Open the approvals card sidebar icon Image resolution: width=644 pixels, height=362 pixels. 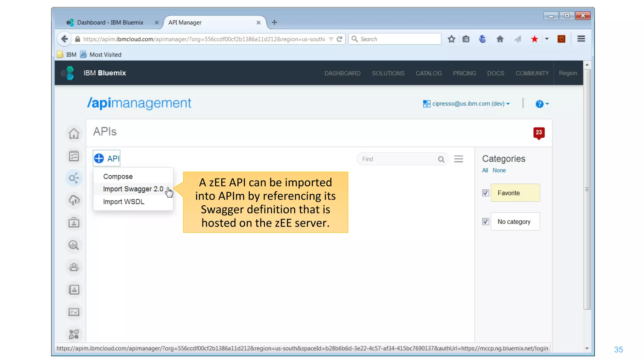pyautogui.click(x=74, y=312)
